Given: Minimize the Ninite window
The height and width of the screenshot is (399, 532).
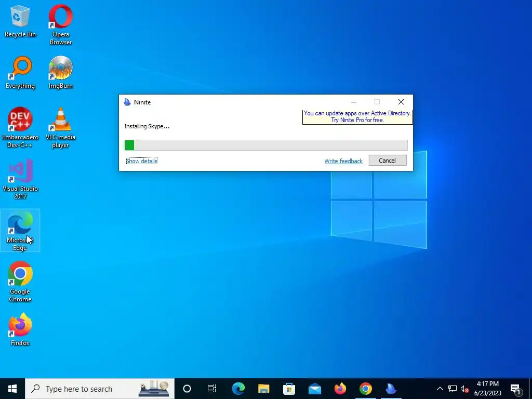Looking at the screenshot, I should [x=353, y=102].
